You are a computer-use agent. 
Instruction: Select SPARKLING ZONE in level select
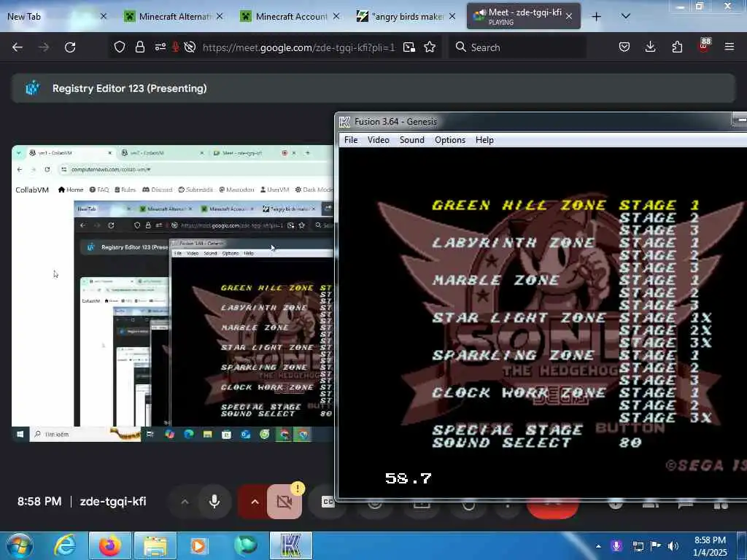(x=513, y=355)
